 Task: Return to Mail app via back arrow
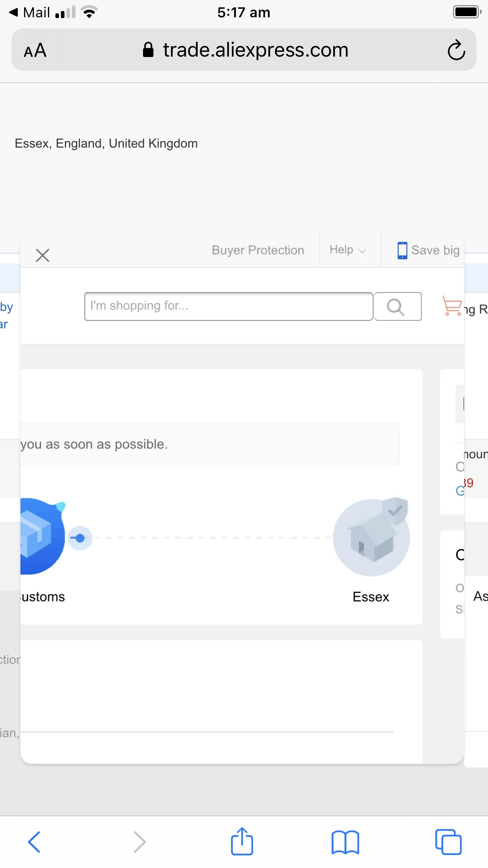[29, 12]
